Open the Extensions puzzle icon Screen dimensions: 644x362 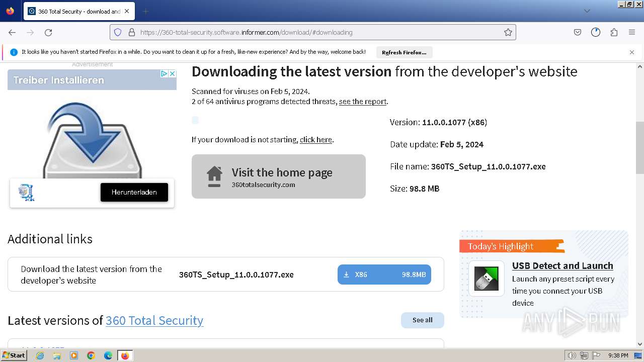pyautogui.click(x=614, y=32)
